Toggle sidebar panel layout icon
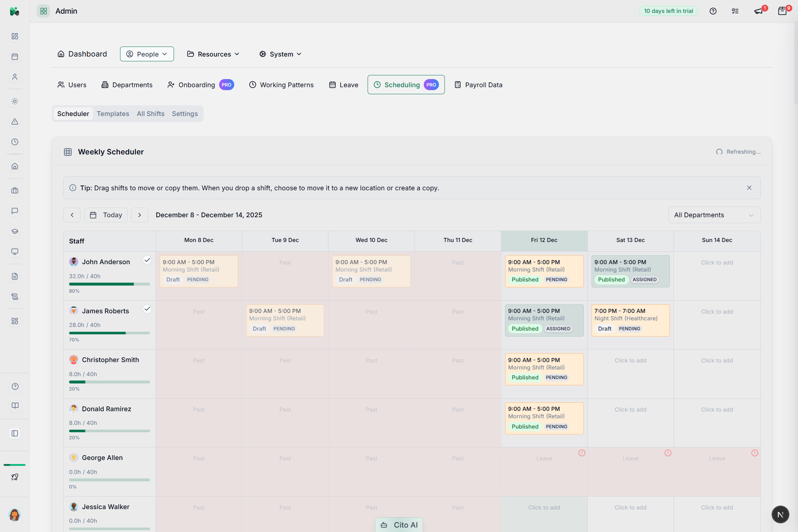This screenshot has width=798, height=532. click(x=15, y=433)
